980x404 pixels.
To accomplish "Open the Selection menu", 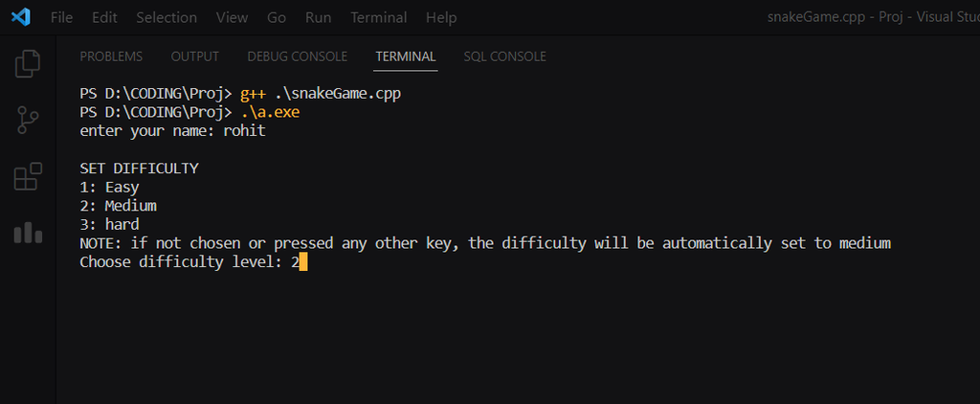I will 167,17.
